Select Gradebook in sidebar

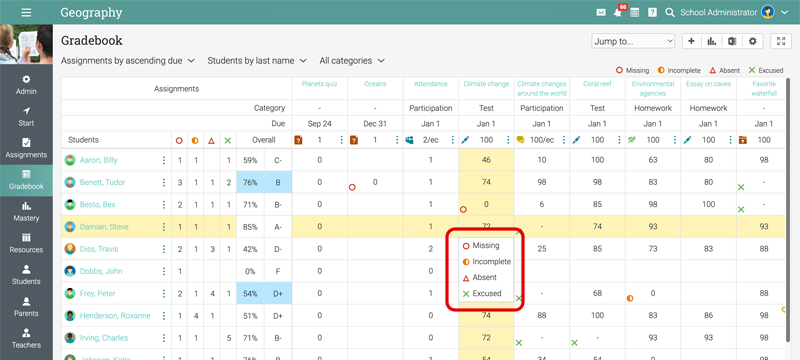pos(26,180)
